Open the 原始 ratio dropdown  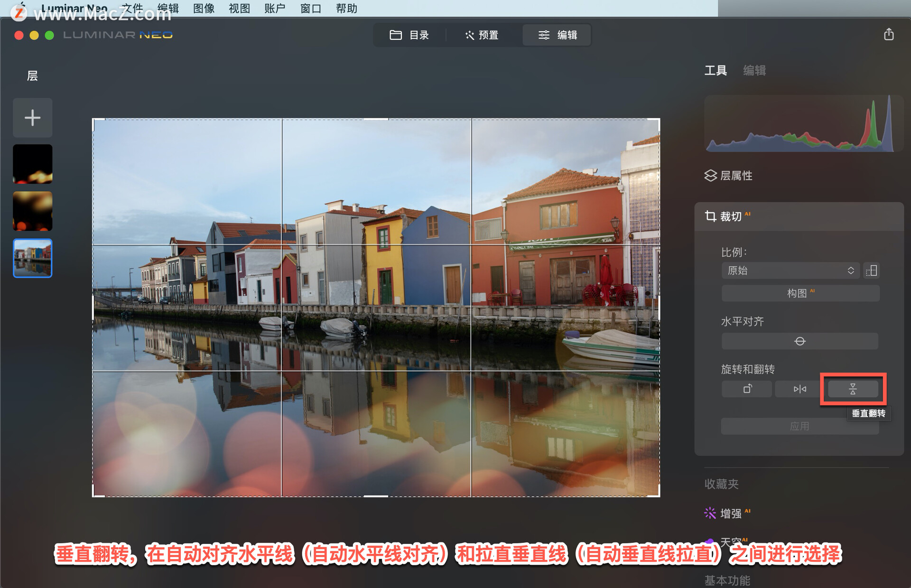[x=790, y=271]
